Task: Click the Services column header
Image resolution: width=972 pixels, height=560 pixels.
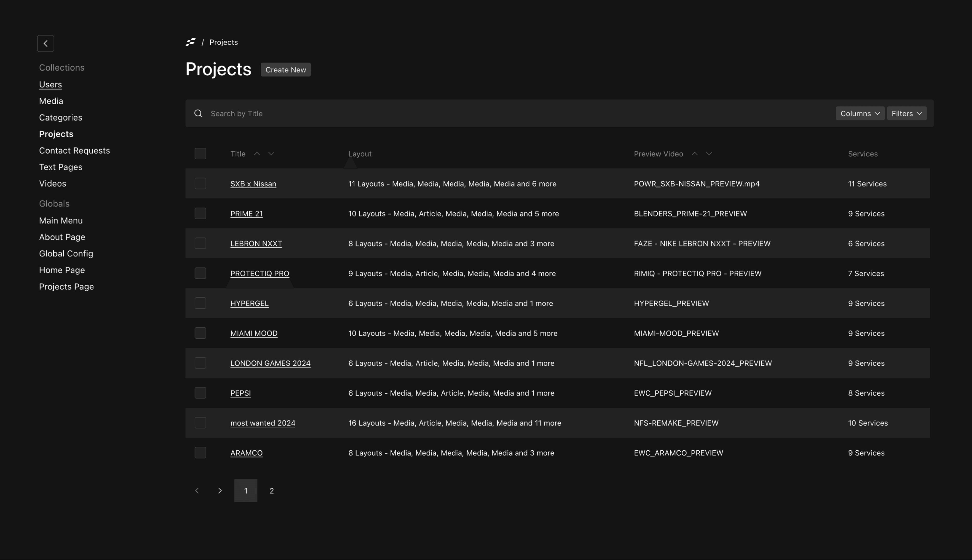Action: coord(863,154)
